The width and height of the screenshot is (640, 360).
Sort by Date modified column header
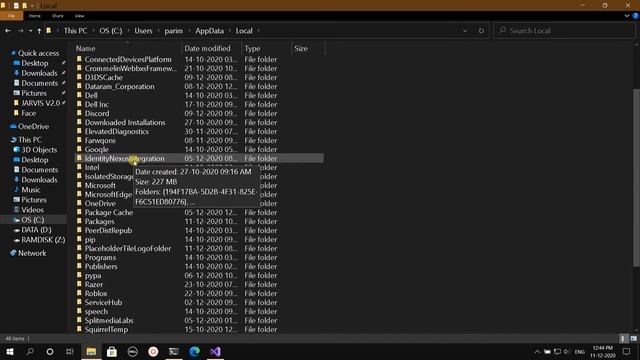207,48
